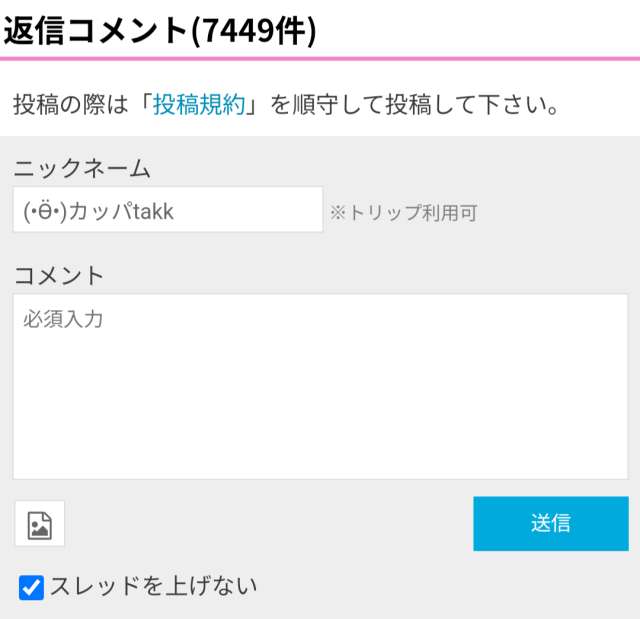Click the 返信コメント(7449件) heading
This screenshot has width=640, height=619.
pos(160,31)
